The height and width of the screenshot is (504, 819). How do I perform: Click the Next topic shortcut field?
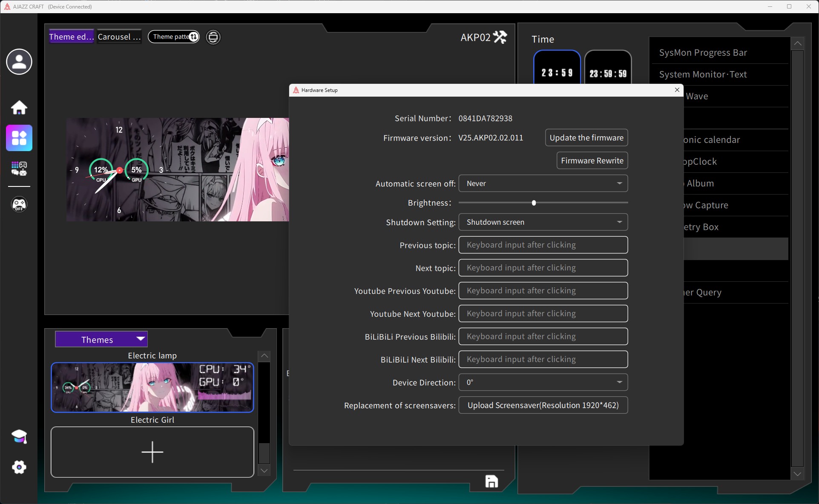[543, 268]
